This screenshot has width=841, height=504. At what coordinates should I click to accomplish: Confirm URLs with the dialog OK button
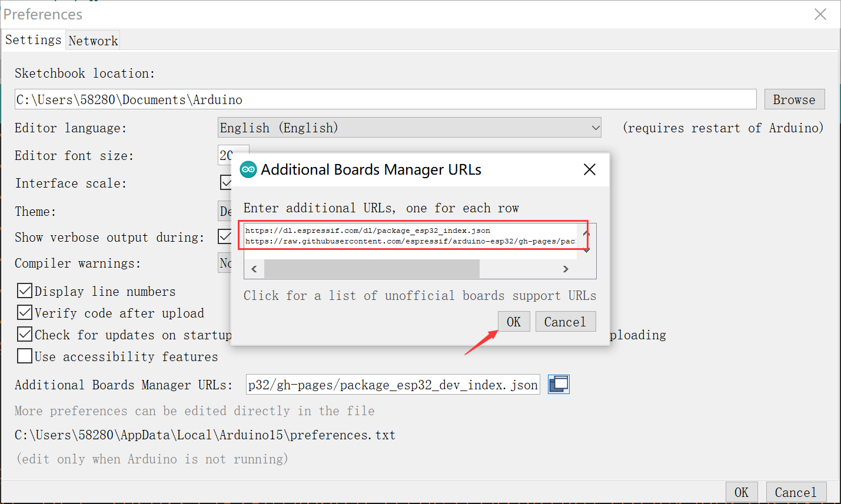coord(514,322)
